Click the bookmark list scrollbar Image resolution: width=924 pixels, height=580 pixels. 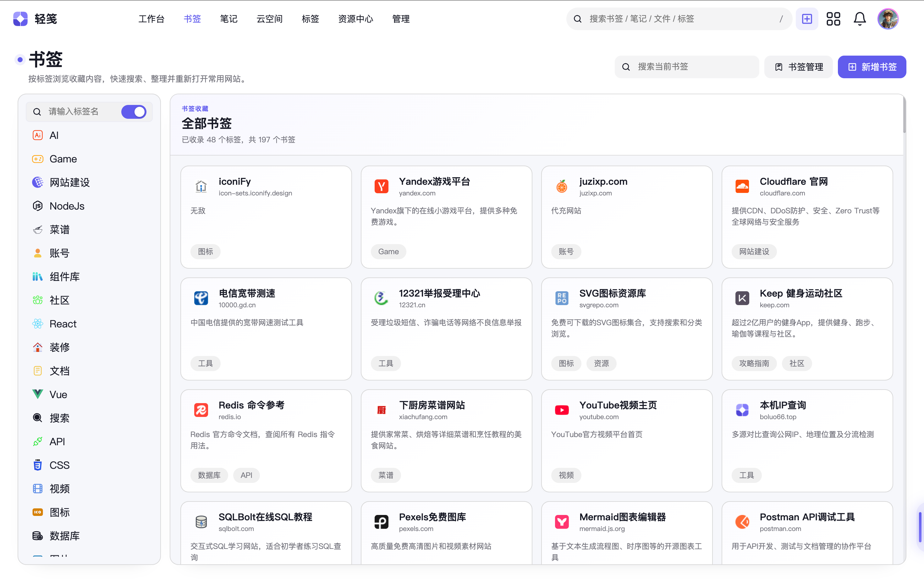point(905,115)
